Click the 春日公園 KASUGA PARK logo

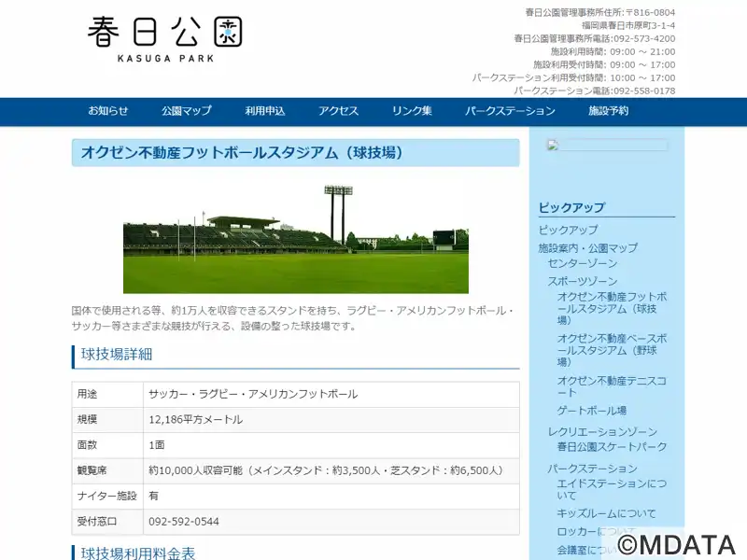(x=165, y=39)
